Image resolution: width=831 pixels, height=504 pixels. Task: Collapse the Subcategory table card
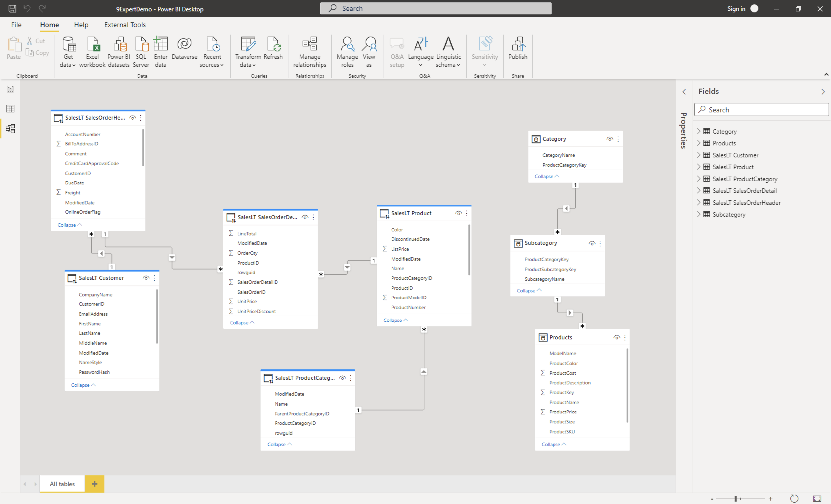(x=529, y=290)
